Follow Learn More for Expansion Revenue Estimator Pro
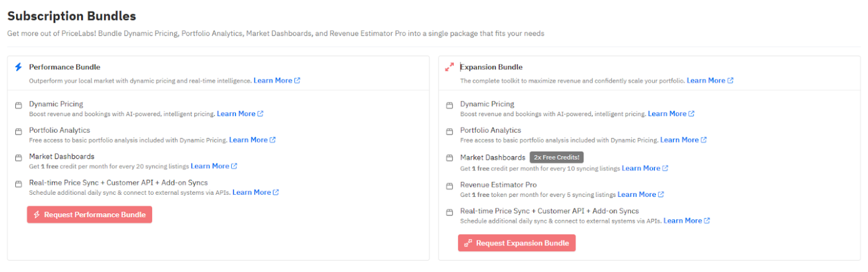Screen dimensions: 868x272 pos(640,195)
